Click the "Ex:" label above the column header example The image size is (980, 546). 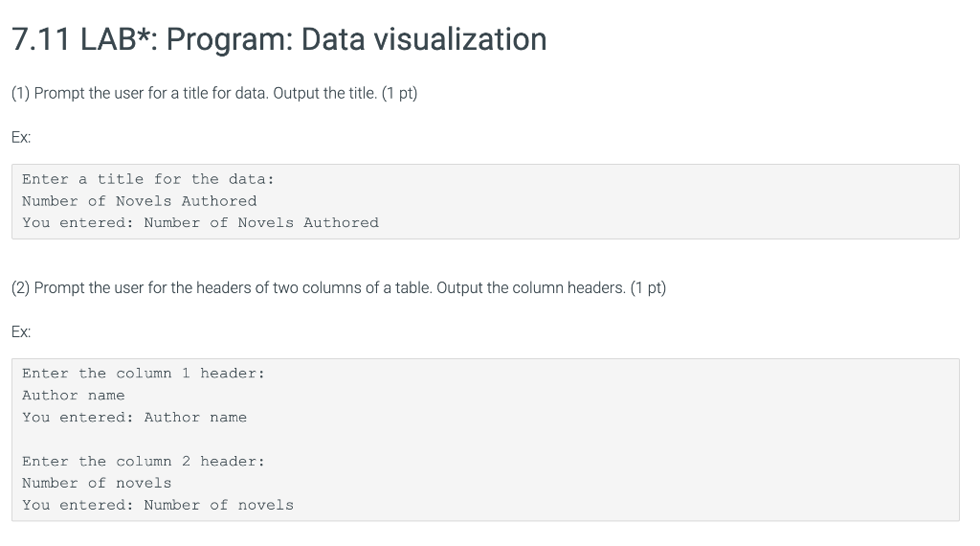click(21, 331)
